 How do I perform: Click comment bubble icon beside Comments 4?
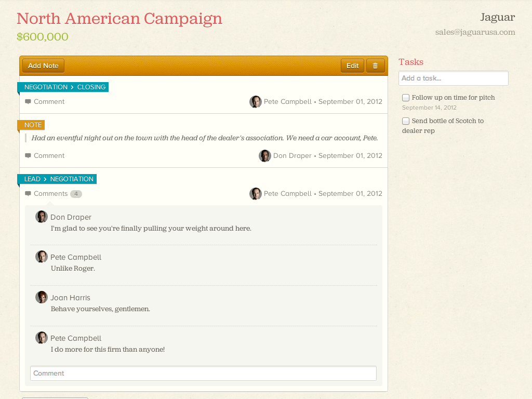click(28, 193)
